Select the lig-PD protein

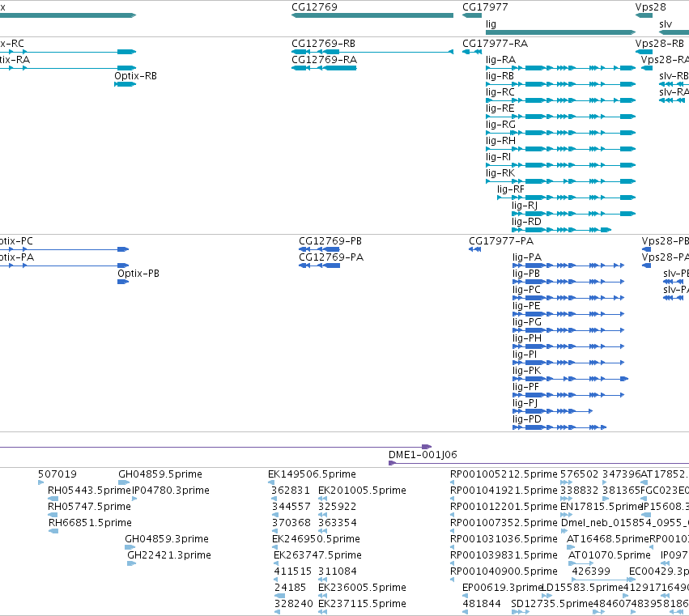click(527, 419)
